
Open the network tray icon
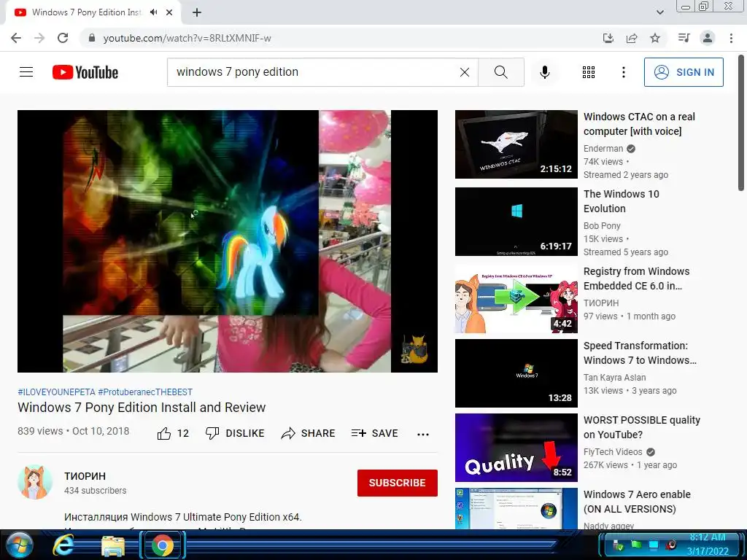click(x=654, y=544)
